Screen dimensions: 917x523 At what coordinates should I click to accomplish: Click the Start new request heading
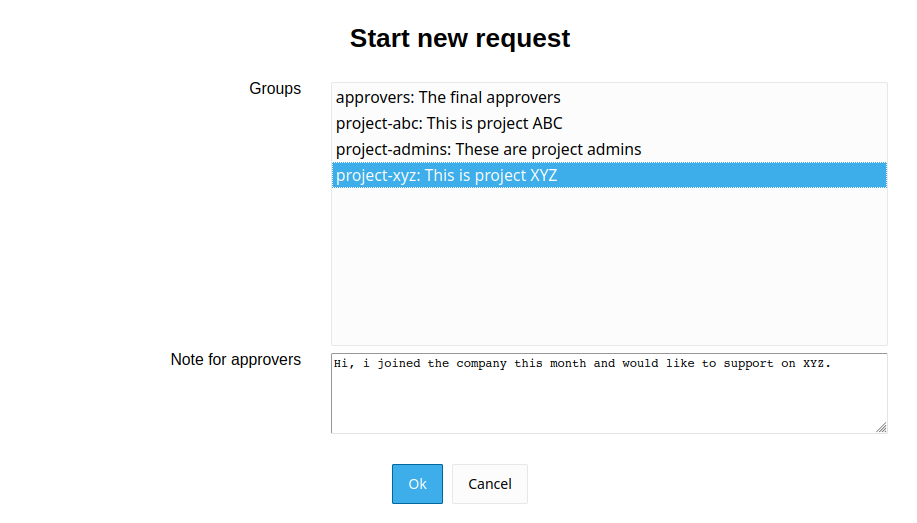[460, 38]
